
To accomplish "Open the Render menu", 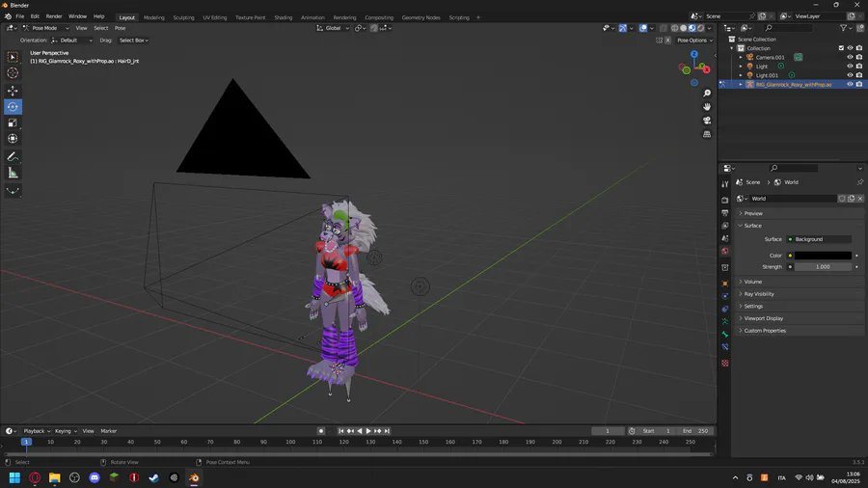I will (54, 16).
